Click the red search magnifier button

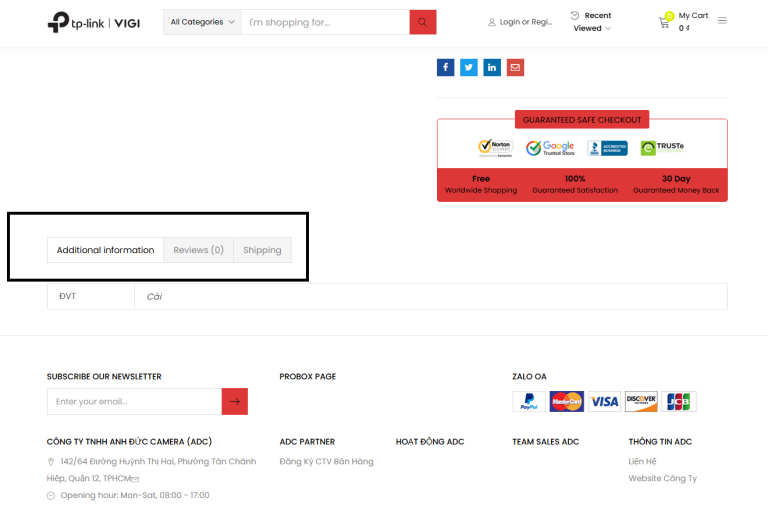pos(423,22)
